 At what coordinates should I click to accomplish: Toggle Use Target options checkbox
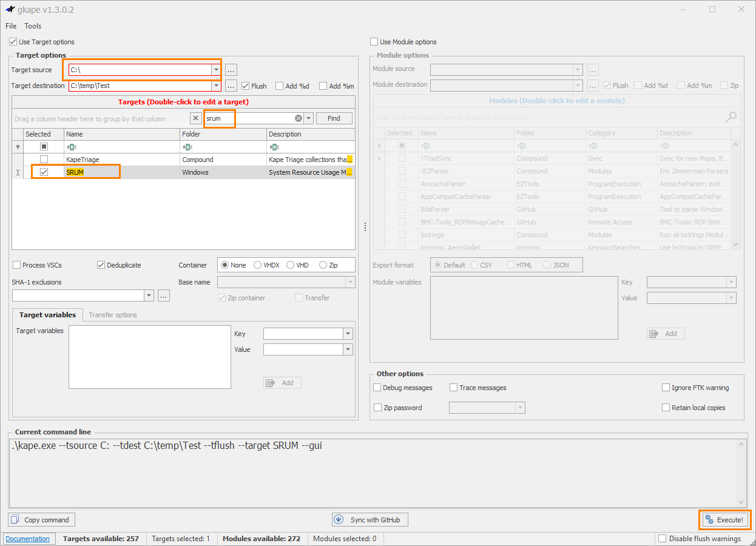[13, 42]
